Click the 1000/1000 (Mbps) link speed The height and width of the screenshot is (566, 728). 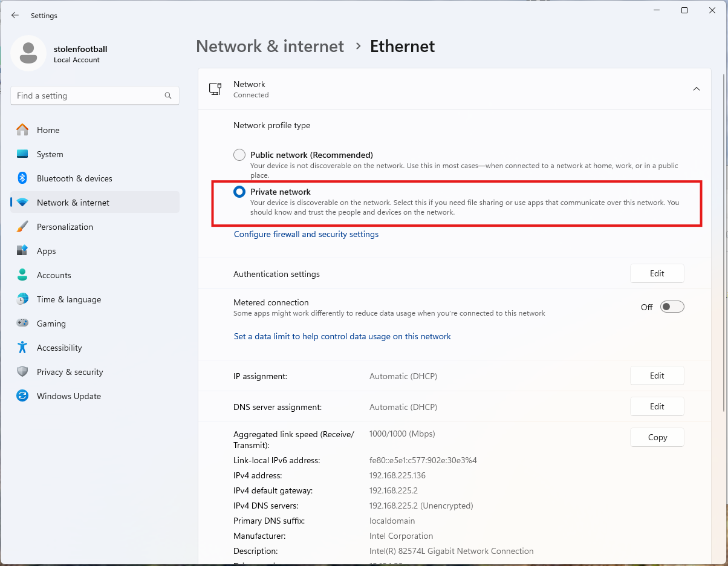(x=402, y=434)
